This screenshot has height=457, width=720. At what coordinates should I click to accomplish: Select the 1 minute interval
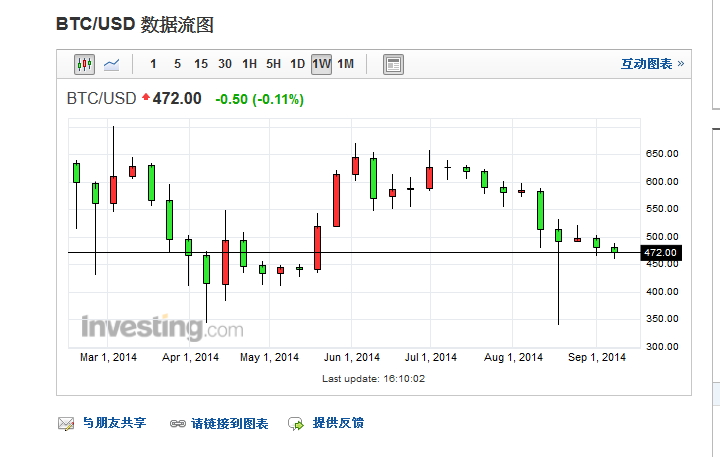pos(153,64)
